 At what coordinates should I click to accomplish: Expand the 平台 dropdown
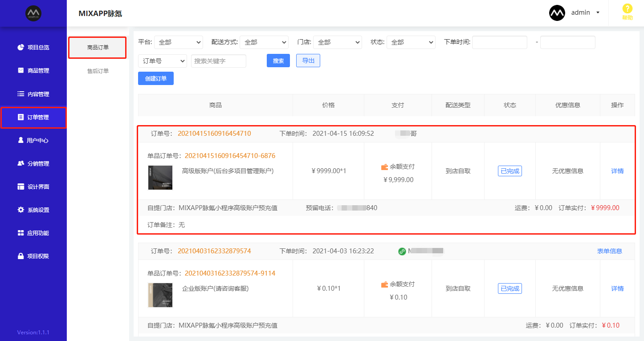click(178, 42)
